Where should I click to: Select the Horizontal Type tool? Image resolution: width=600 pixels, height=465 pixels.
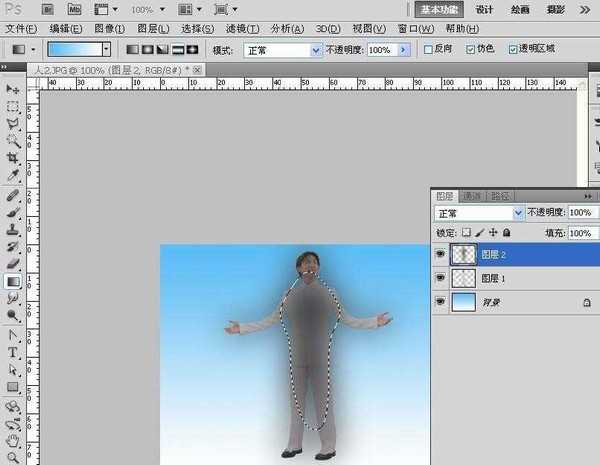coord(13,352)
